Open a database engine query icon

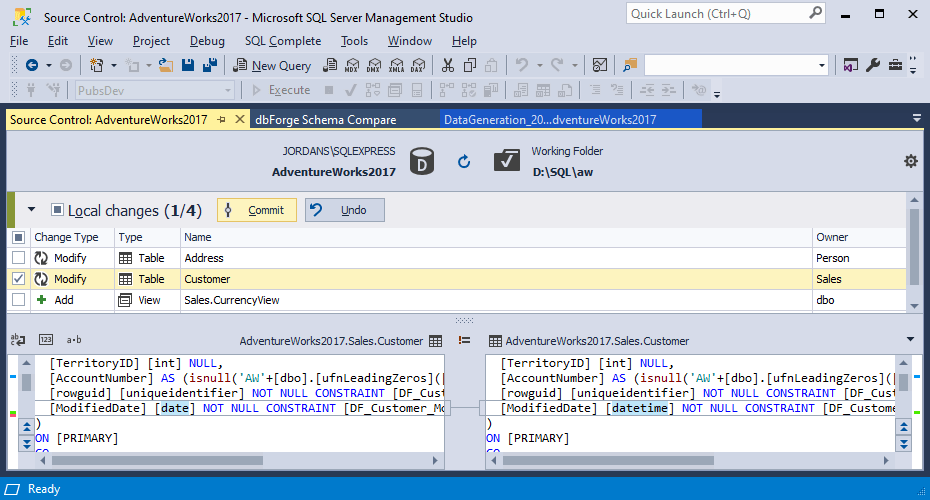pos(330,65)
